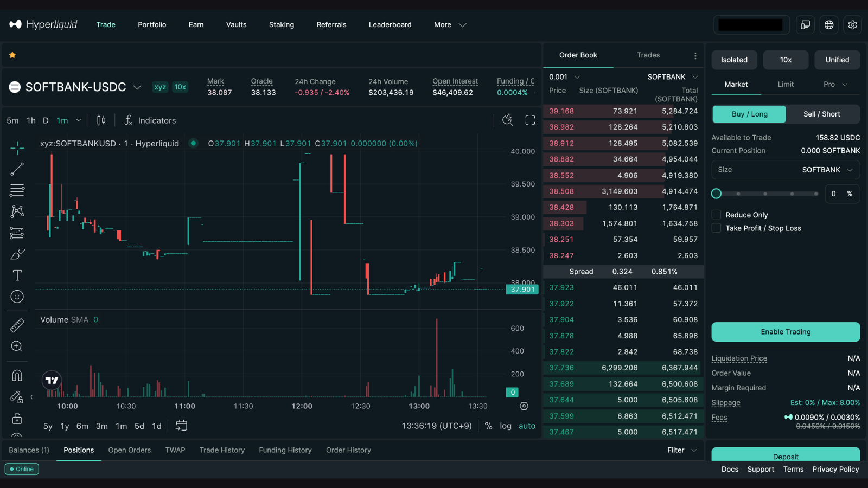Viewport: 868px width, 488px height.
Task: Open the Isolated margin mode button
Action: [x=734, y=60]
